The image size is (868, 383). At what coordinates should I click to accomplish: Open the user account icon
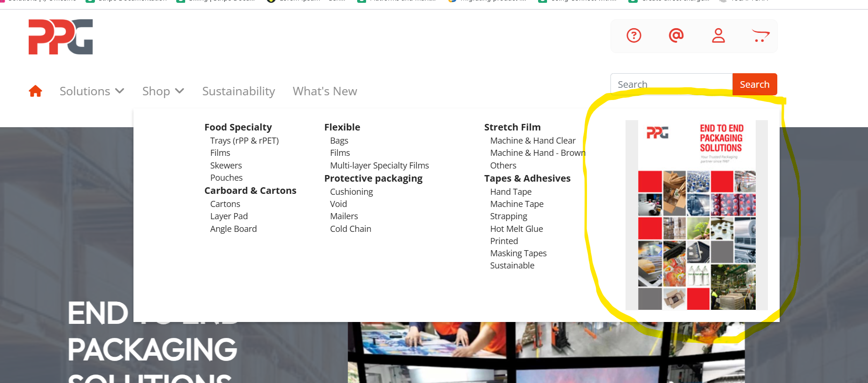click(718, 36)
